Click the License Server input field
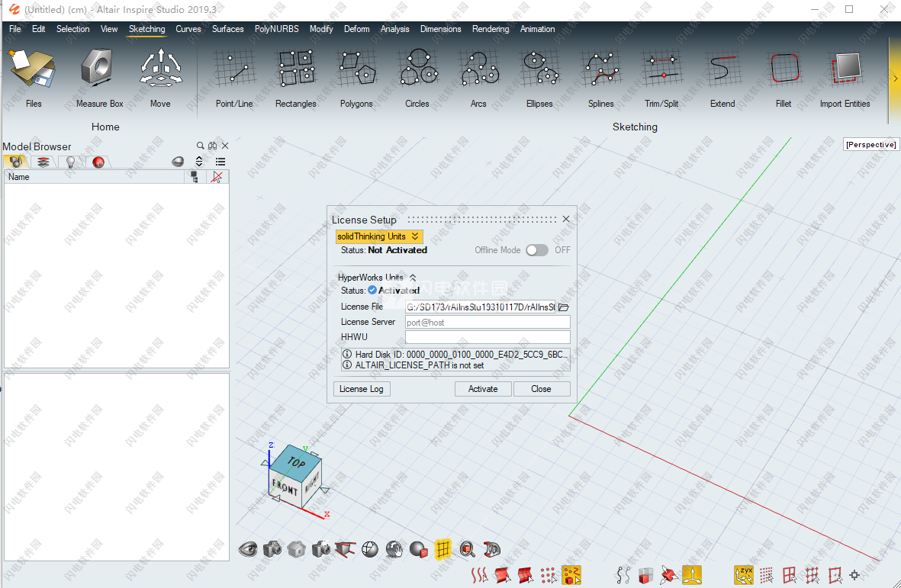Viewport: 901px width, 588px height. [x=488, y=322]
